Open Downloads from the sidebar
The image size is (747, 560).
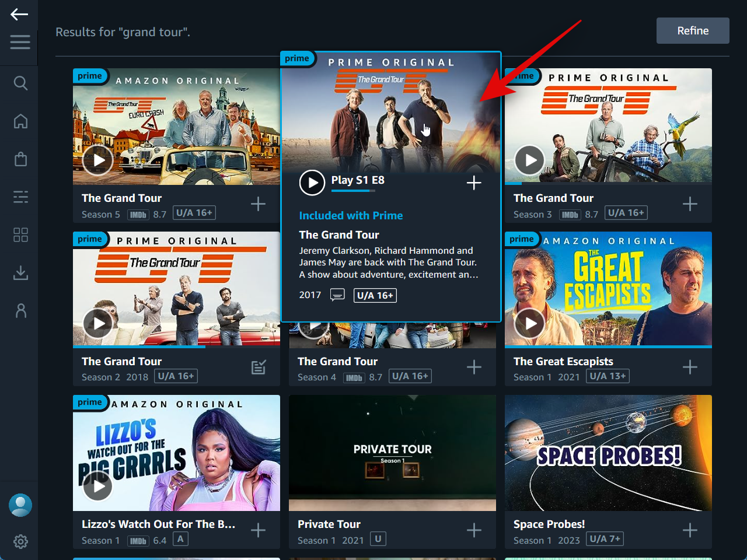[x=20, y=272]
